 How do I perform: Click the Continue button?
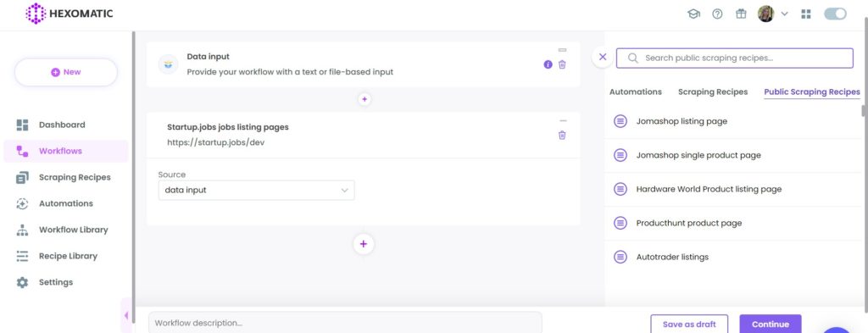click(770, 325)
